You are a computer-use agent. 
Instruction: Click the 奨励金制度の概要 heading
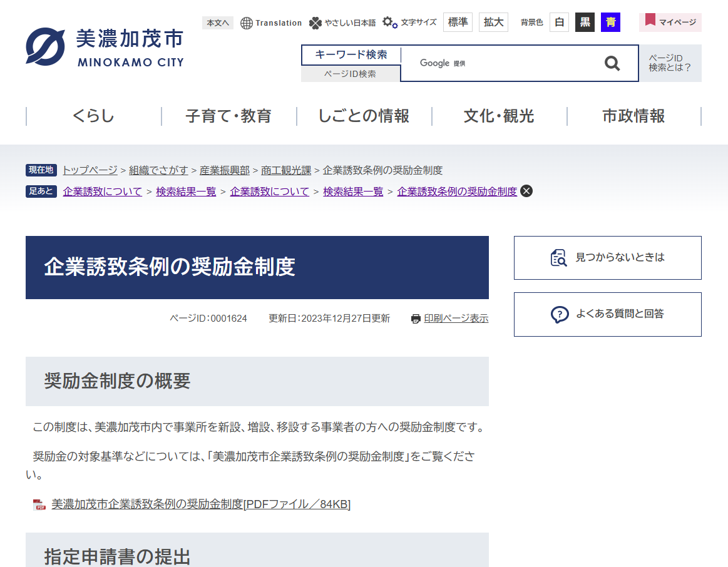(x=118, y=381)
